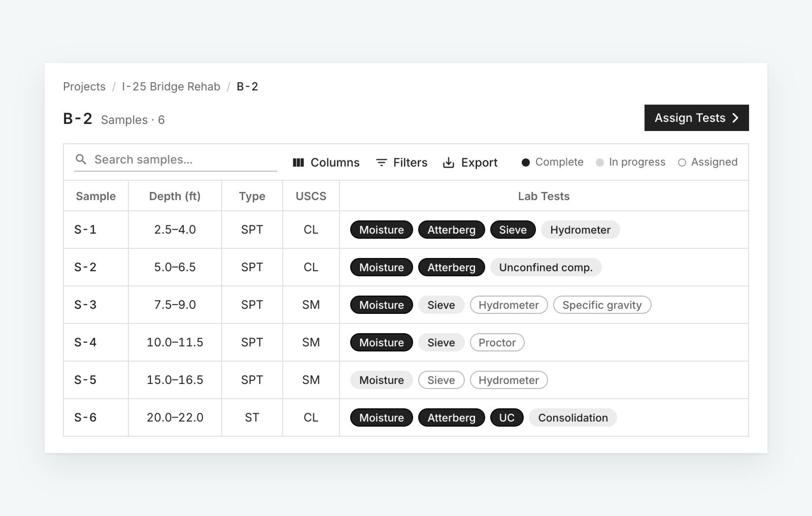Image resolution: width=812 pixels, height=516 pixels.
Task: Click depth 7.5–9.0 cell
Action: [175, 305]
